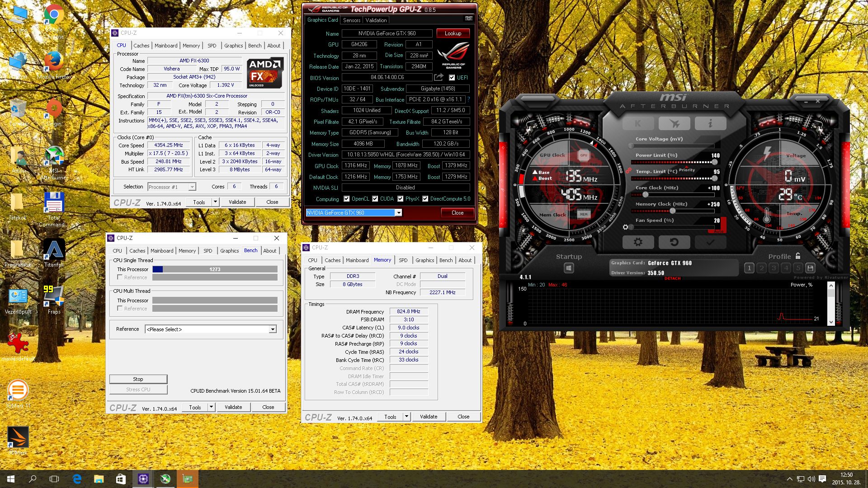Toggle the DirectCompute 5.0 checkbox in GPU-Z
Viewport: 868px width, 488px height.
pyautogui.click(x=425, y=199)
